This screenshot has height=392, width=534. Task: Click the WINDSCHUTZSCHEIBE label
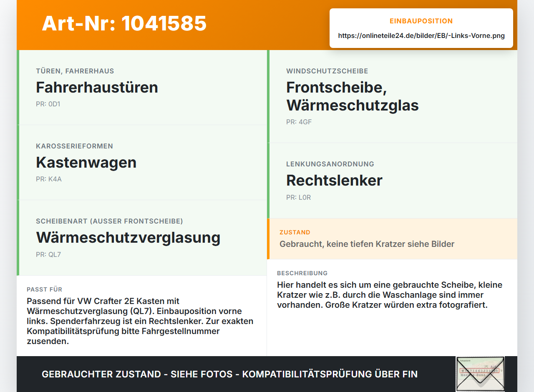pyautogui.click(x=327, y=71)
